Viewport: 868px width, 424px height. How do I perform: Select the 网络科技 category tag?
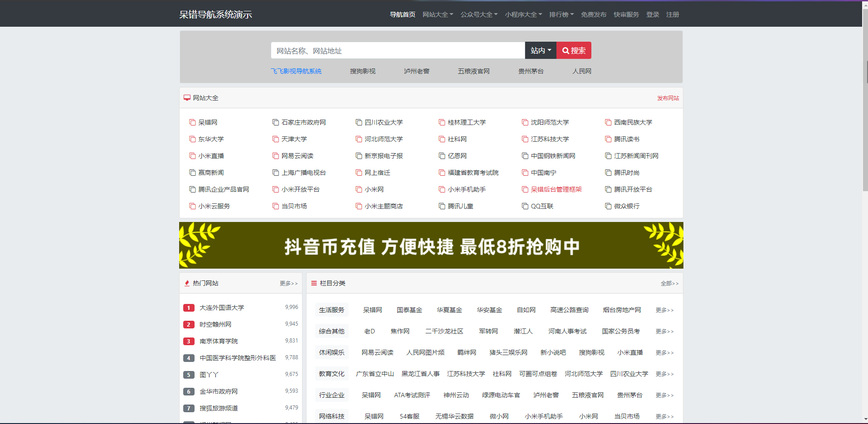pyautogui.click(x=332, y=416)
